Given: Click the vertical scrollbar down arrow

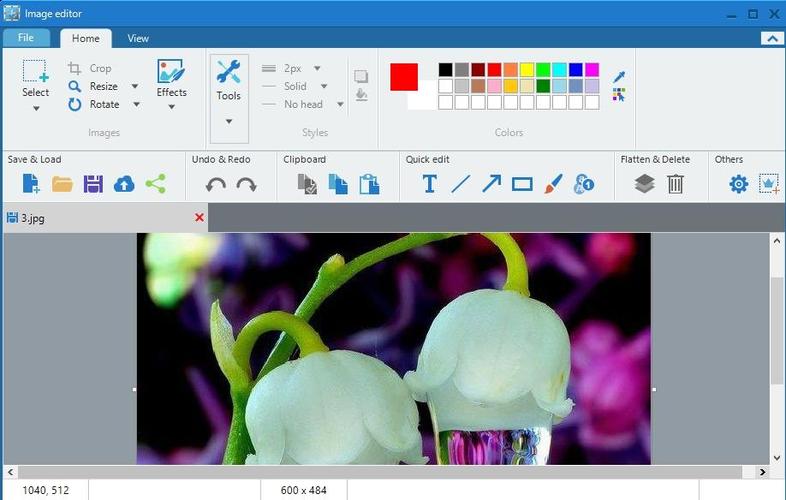Looking at the screenshot, I should click(x=776, y=458).
